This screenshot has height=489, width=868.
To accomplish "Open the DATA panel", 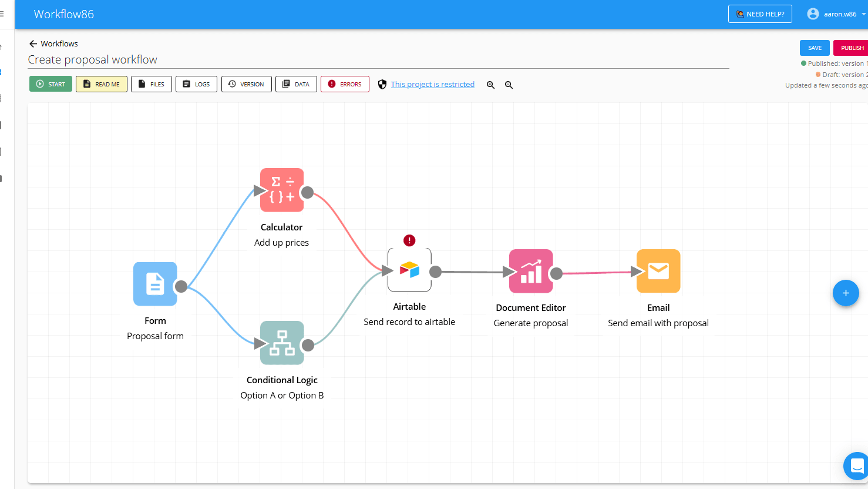I will (x=296, y=84).
